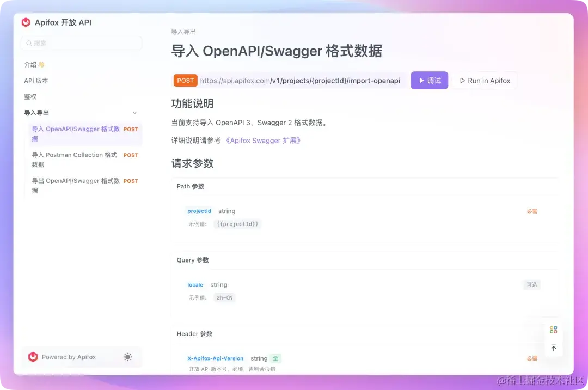Open the 《Apifox Swagger 扩展》 link
The height and width of the screenshot is (390, 588).
click(x=264, y=140)
